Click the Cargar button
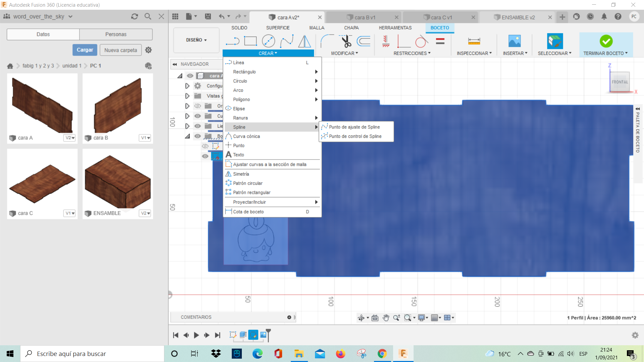The height and width of the screenshot is (362, 644). [x=85, y=50]
